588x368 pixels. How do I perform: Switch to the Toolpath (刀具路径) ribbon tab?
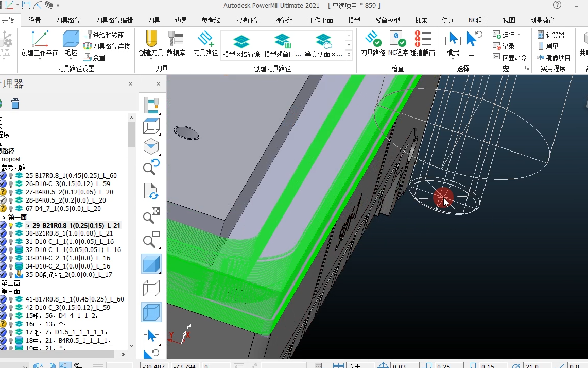point(68,20)
